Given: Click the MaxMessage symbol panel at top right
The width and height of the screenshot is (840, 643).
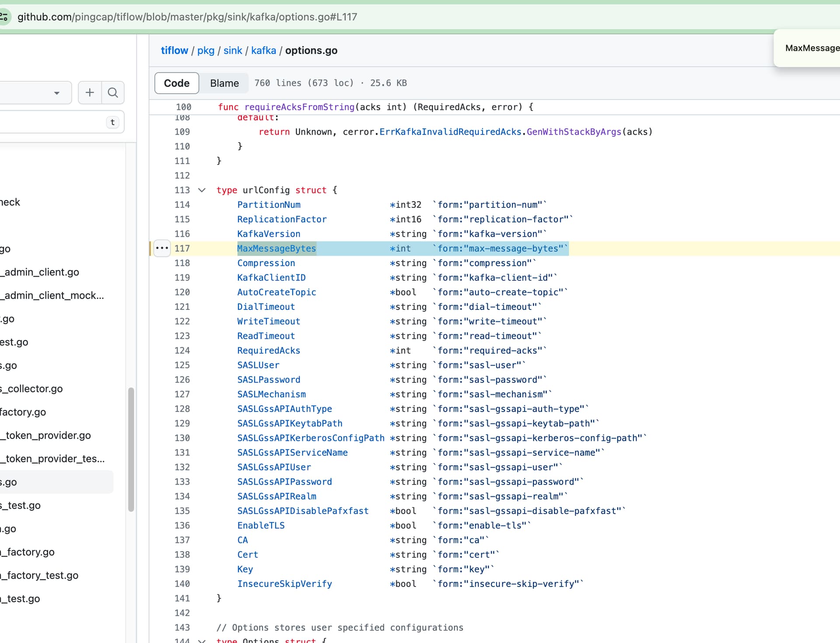Looking at the screenshot, I should pyautogui.click(x=807, y=48).
